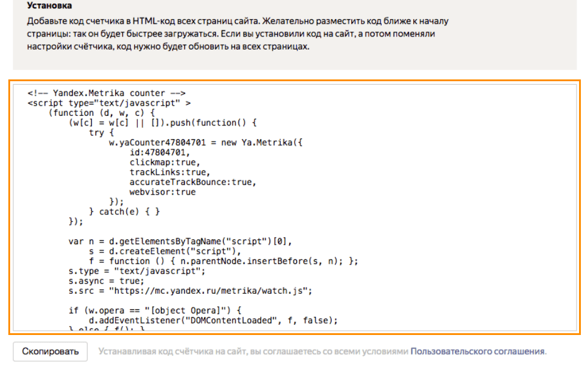The image size is (588, 375).
Task: Click the 'Установка' heading
Action: 49,5
